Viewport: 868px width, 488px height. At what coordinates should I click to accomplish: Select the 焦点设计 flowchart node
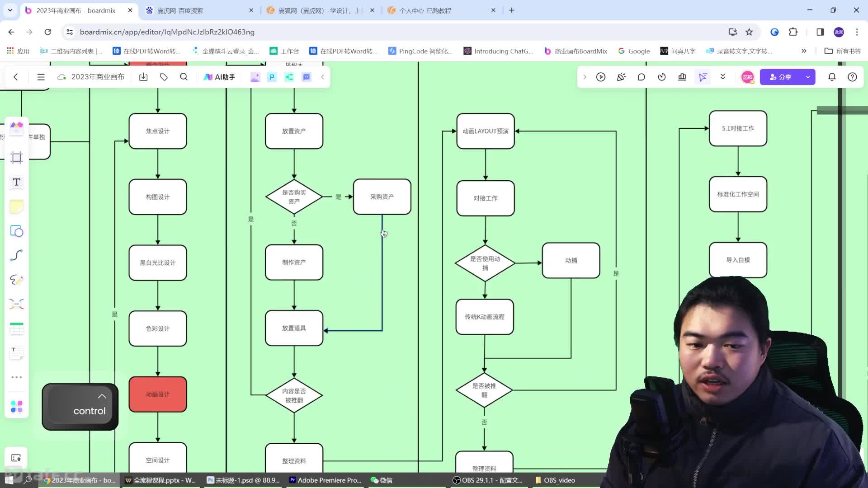[x=158, y=131]
